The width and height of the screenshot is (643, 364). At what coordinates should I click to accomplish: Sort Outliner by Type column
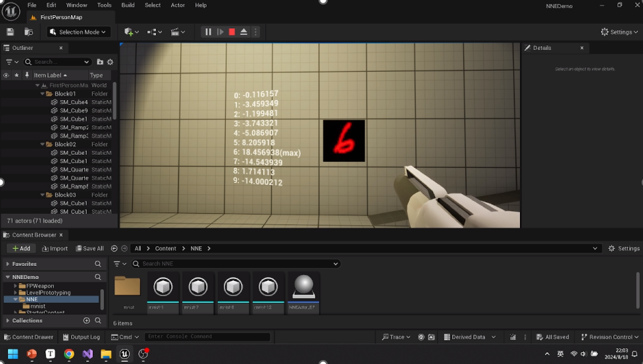tap(96, 76)
